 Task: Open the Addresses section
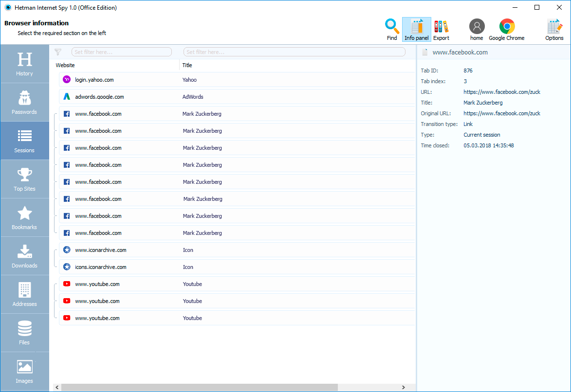(x=24, y=294)
